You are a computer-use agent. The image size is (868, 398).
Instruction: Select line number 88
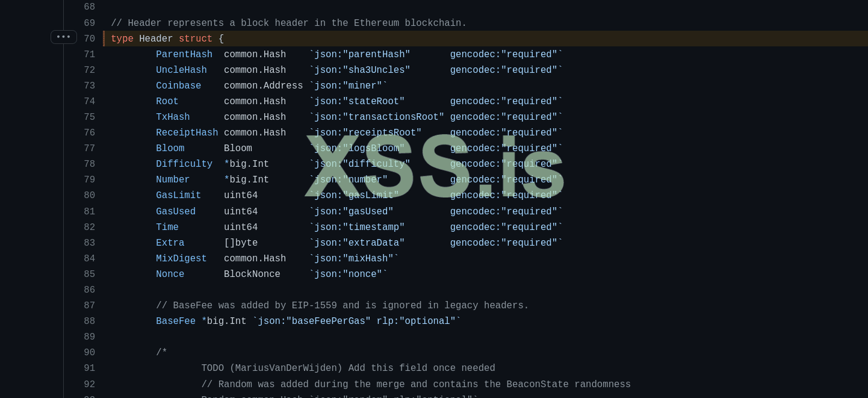89,322
